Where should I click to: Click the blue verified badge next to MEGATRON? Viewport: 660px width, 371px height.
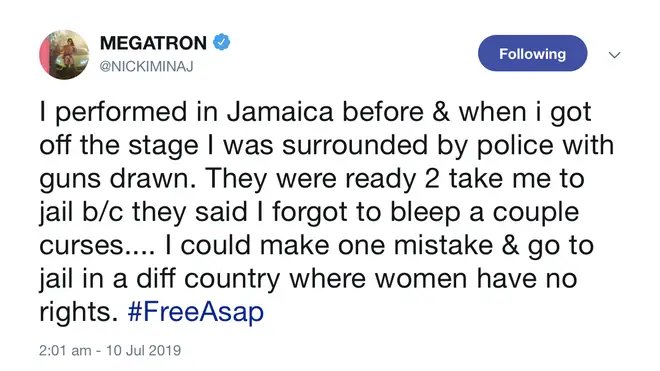coord(221,43)
